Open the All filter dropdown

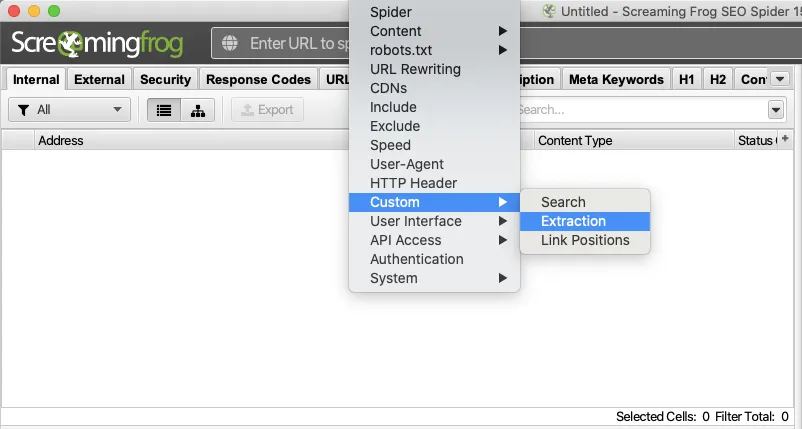click(70, 110)
